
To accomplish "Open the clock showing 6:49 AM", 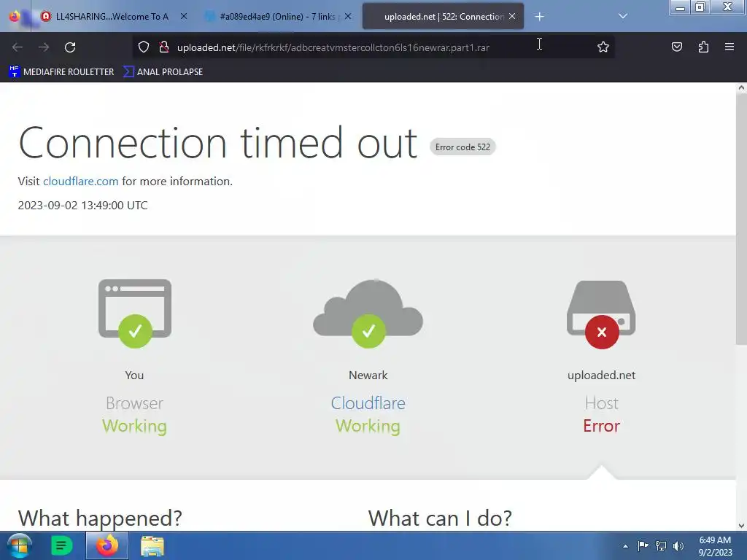I will click(x=715, y=546).
